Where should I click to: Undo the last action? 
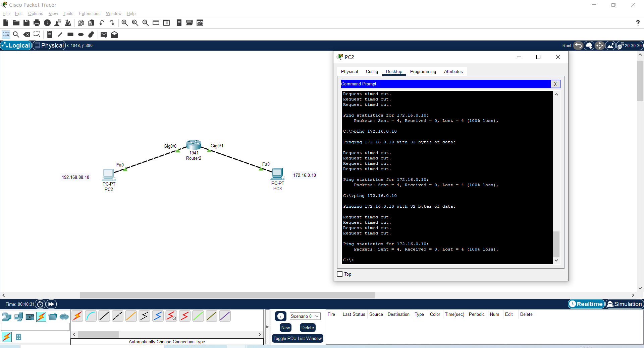[x=102, y=23]
